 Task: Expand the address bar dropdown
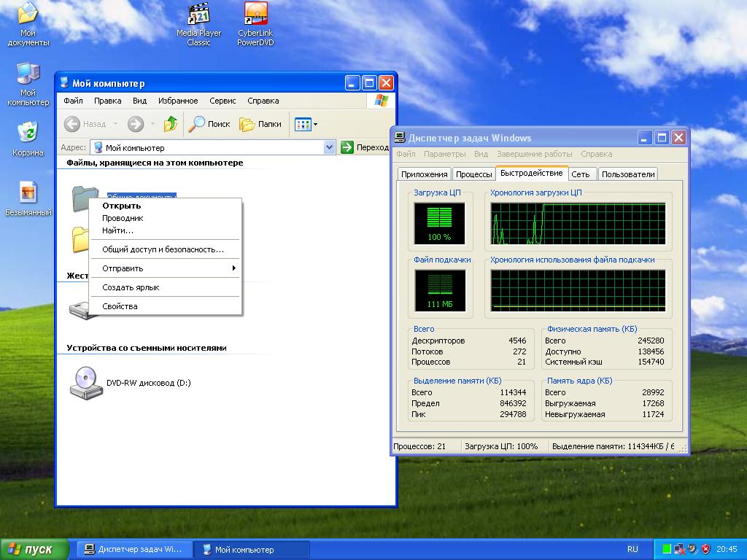[329, 147]
